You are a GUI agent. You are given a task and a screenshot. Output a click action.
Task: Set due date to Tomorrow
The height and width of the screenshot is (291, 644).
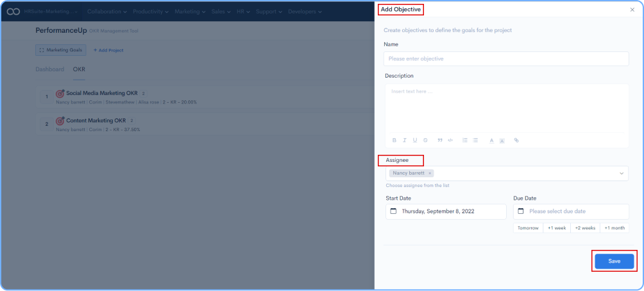pyautogui.click(x=528, y=228)
